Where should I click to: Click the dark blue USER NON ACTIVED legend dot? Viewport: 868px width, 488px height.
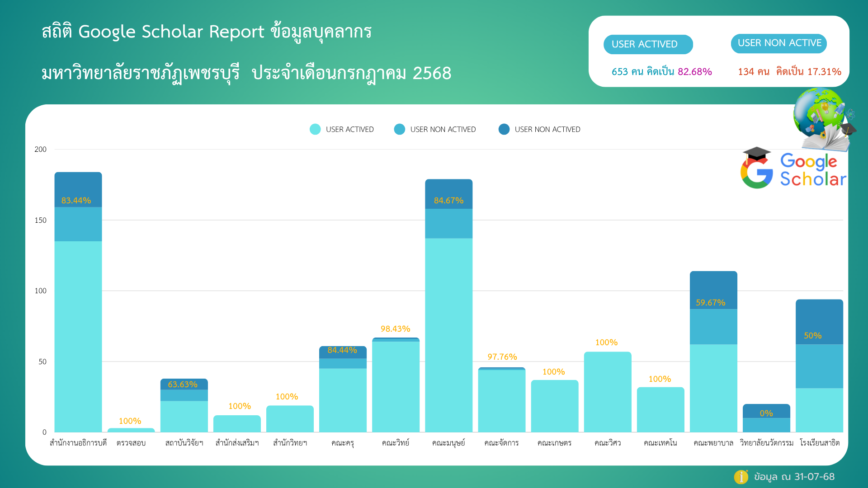tap(504, 129)
